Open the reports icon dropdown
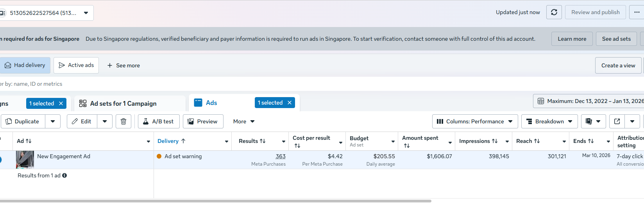Viewport: 644px width, 204px height. (x=593, y=121)
